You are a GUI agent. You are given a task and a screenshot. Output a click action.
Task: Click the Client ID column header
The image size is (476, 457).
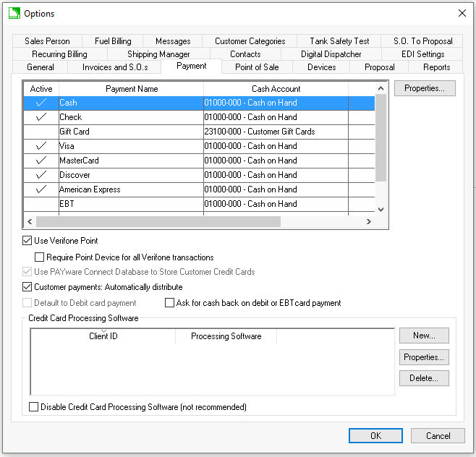(103, 336)
